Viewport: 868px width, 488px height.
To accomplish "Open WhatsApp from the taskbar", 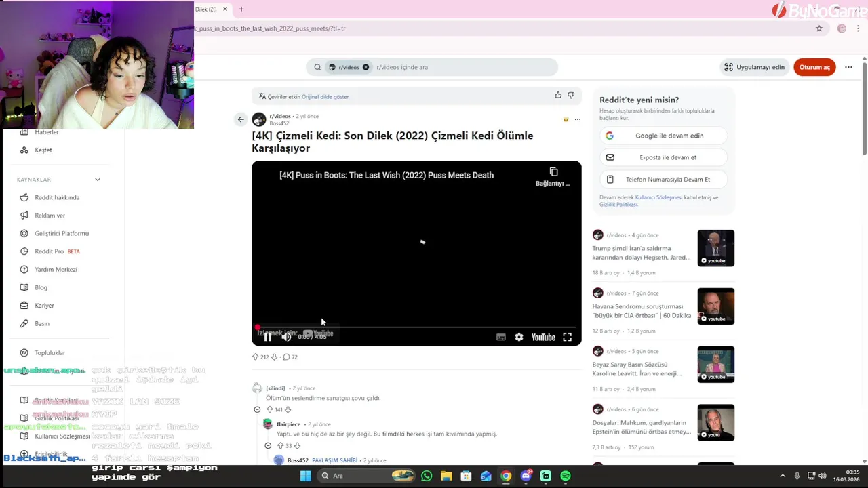I will pyautogui.click(x=427, y=476).
